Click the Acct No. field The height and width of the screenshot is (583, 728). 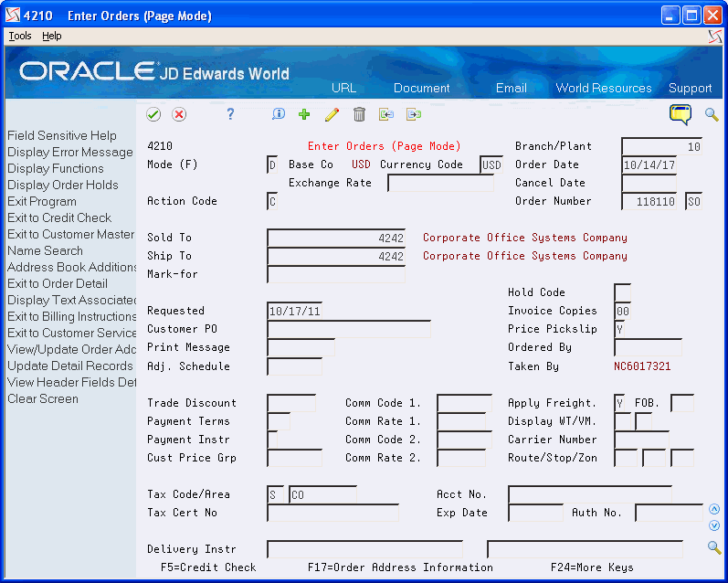click(590, 494)
